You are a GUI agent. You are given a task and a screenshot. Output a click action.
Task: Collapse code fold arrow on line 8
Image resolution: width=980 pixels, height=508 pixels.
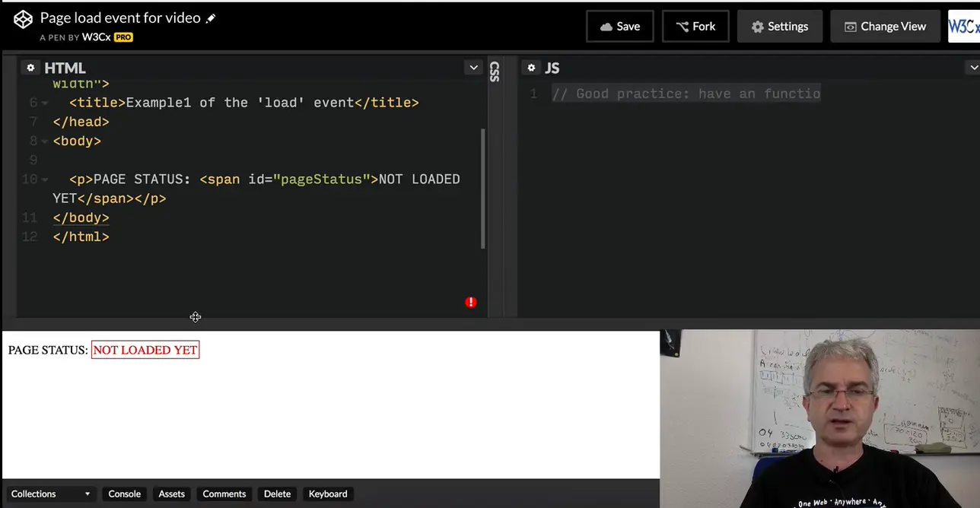tap(45, 141)
